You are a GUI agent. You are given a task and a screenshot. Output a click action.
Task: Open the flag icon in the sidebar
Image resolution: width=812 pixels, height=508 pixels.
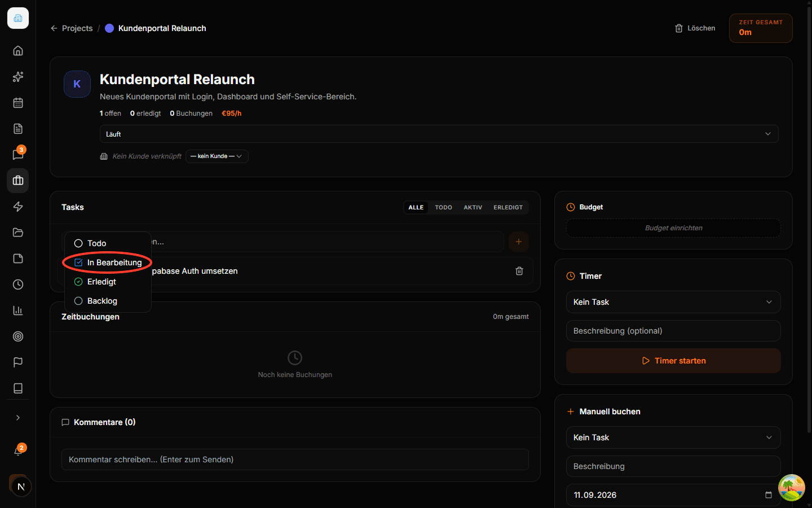tap(18, 362)
